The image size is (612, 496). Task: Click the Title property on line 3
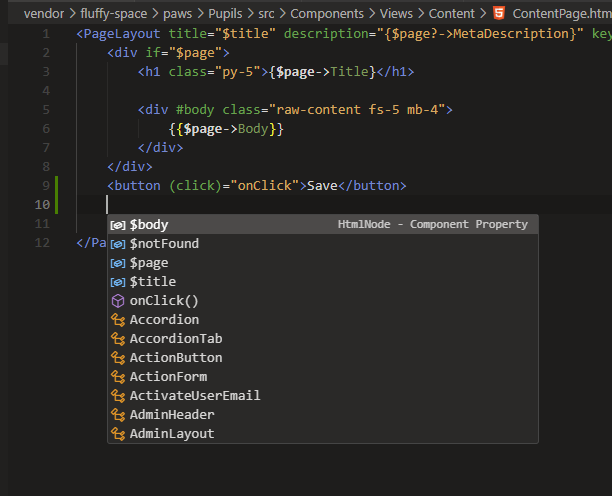pos(349,72)
